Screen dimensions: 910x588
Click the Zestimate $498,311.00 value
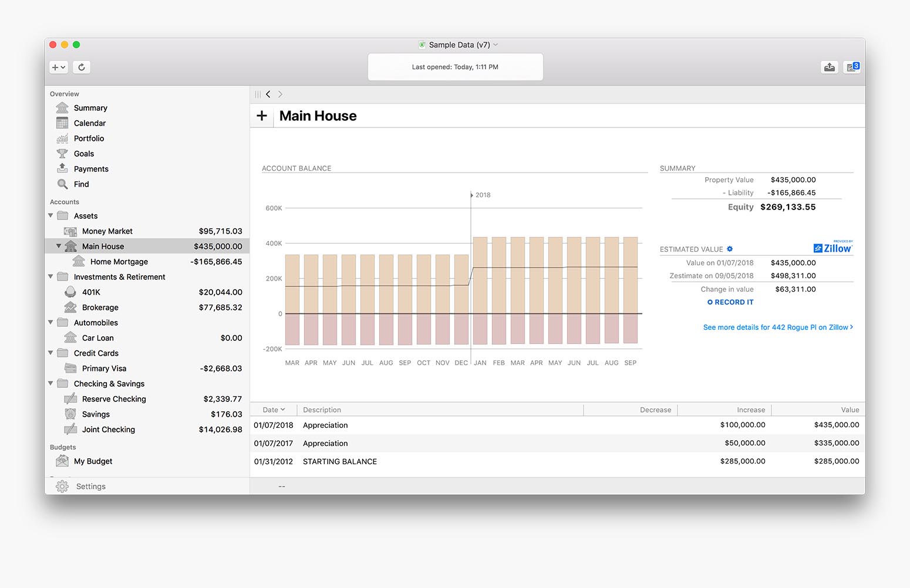793,276
